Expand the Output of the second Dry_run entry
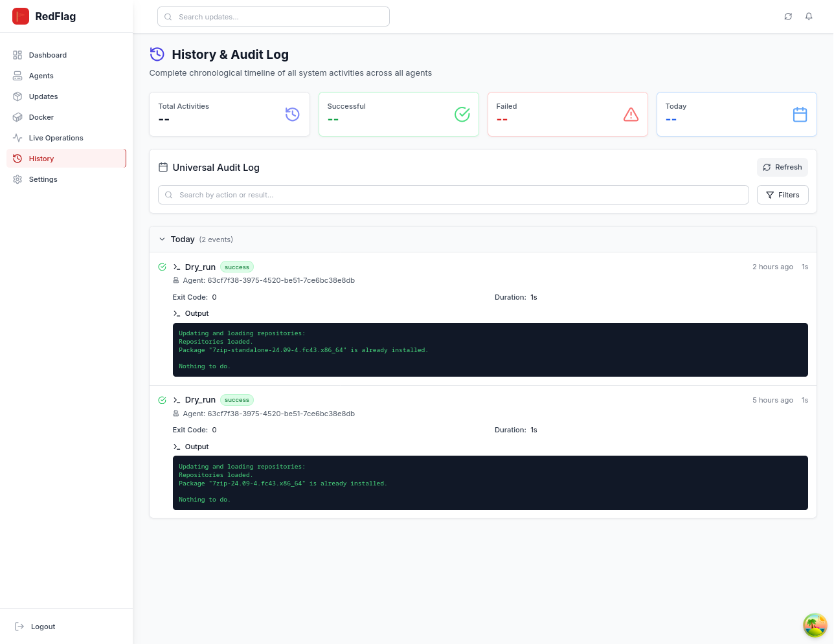834x644 pixels. pyautogui.click(x=190, y=447)
